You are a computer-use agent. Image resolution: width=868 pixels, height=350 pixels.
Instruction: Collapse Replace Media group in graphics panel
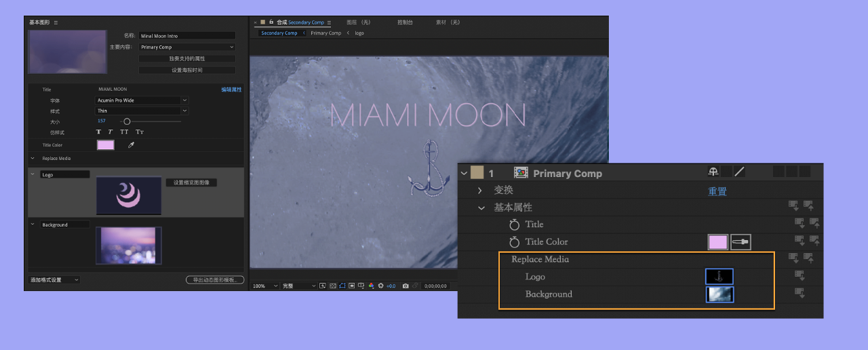click(x=32, y=158)
